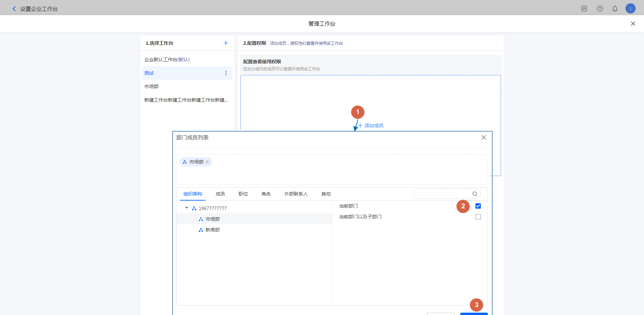Viewport: 644px width, 315px height.
Task: Open the help question mark icon
Action: [x=600, y=9]
